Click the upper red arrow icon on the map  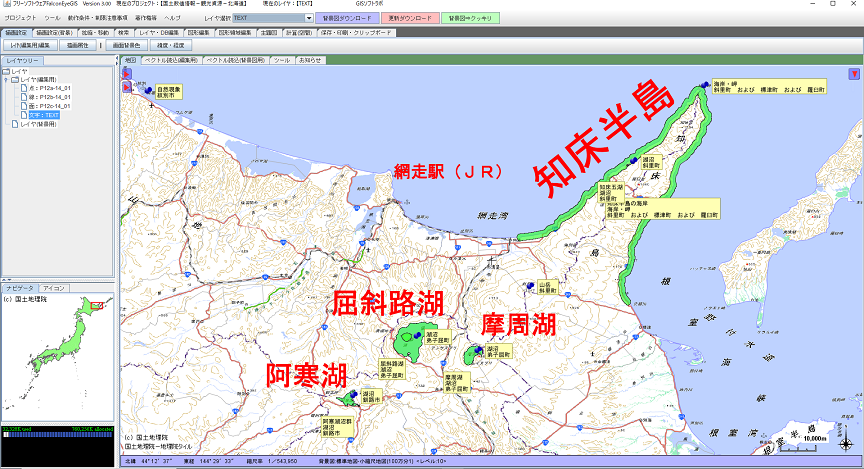127,73
